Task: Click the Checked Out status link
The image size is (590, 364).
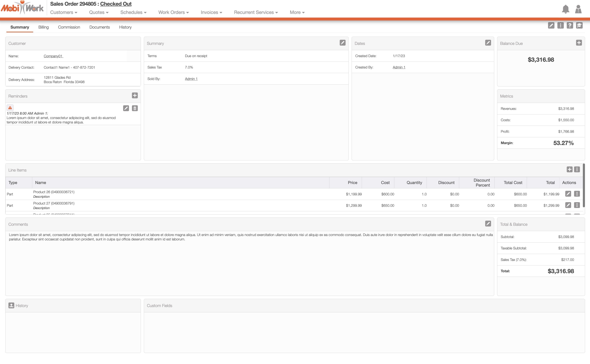Action: (x=116, y=4)
